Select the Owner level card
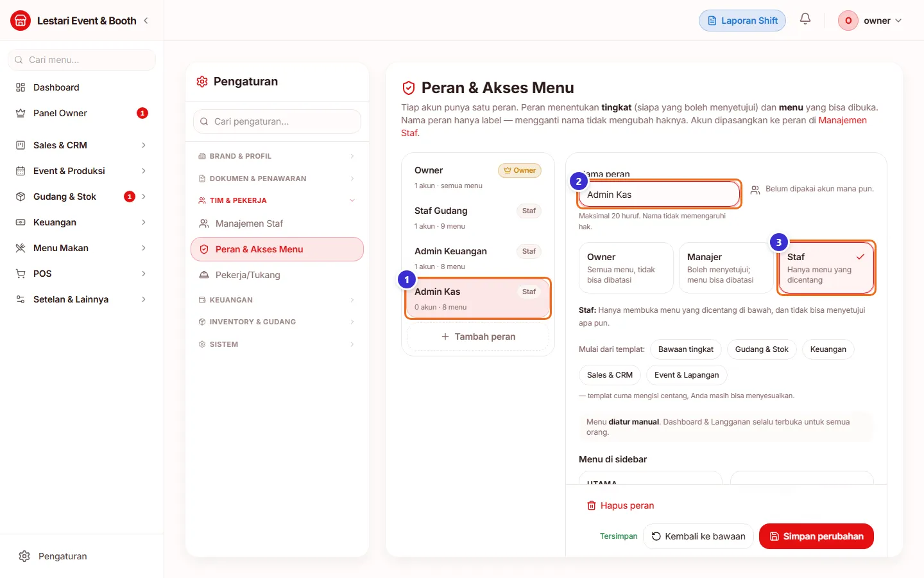This screenshot has width=924, height=578. pos(626,268)
